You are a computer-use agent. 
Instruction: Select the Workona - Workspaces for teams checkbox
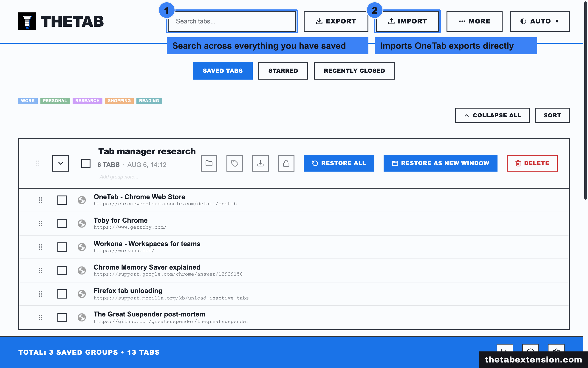click(62, 247)
